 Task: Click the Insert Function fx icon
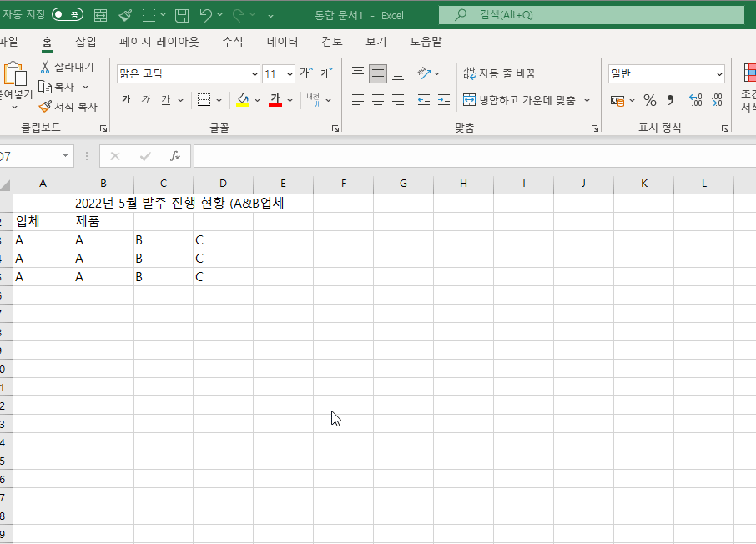pos(175,156)
